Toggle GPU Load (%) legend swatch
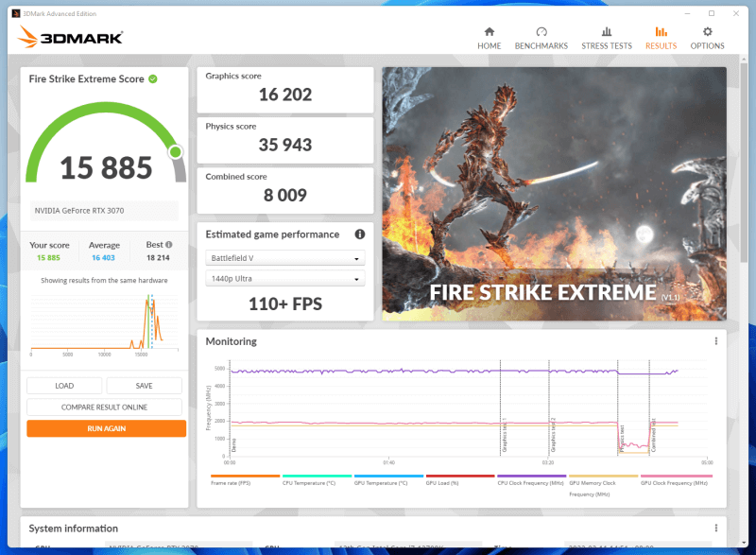The width and height of the screenshot is (756, 555). (460, 476)
